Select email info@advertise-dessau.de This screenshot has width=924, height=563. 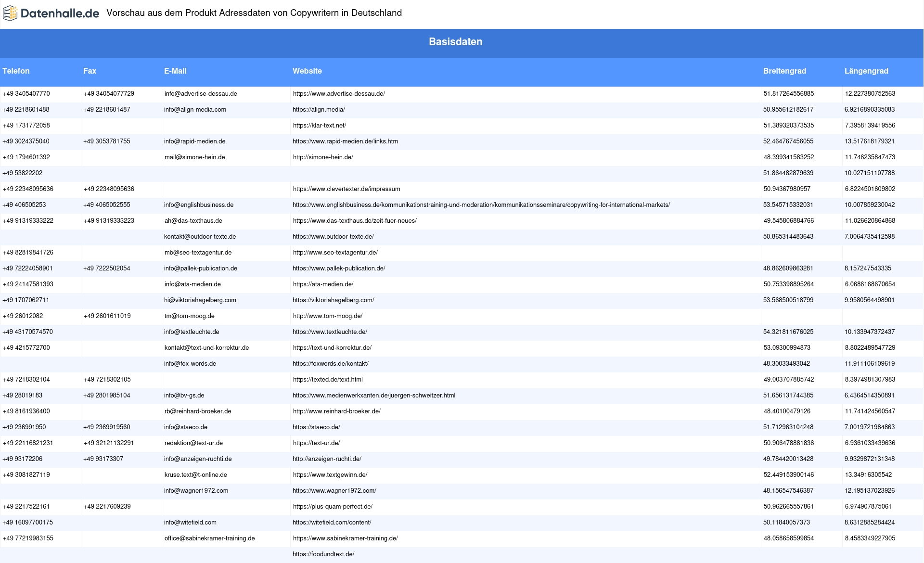[201, 94]
